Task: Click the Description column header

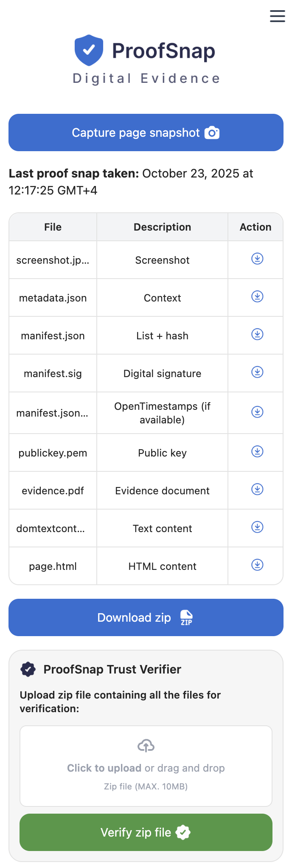Action: pos(162,227)
